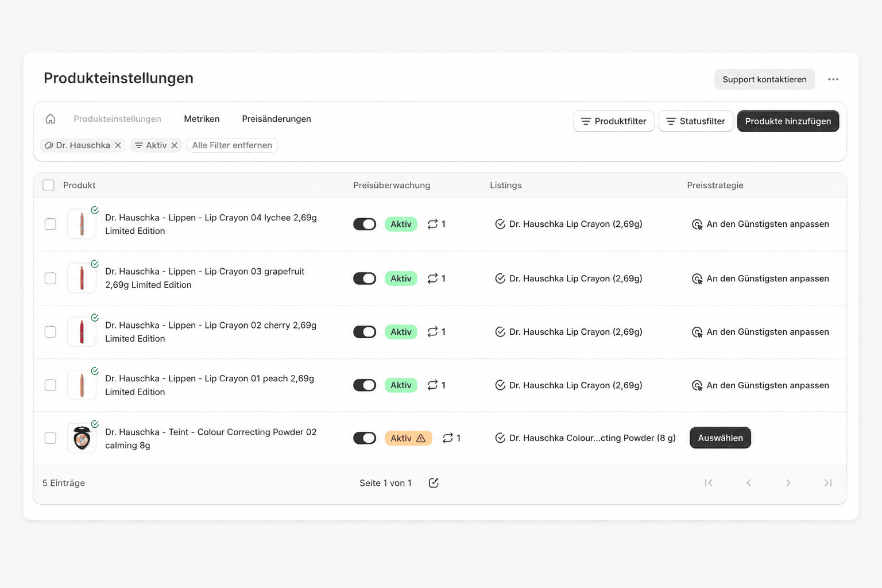Image resolution: width=882 pixels, height=588 pixels.
Task: Click strategy icon for Lip Crayon 01 peach
Action: tap(697, 386)
